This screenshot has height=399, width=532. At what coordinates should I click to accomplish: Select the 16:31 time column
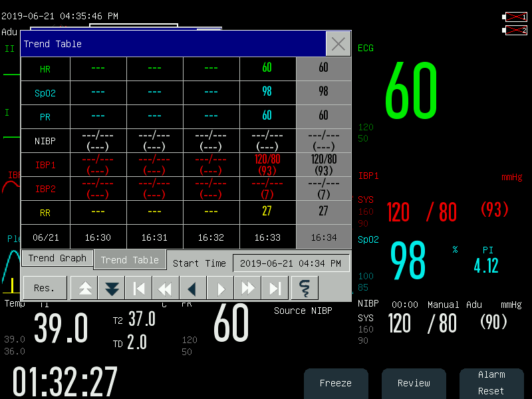(x=154, y=237)
